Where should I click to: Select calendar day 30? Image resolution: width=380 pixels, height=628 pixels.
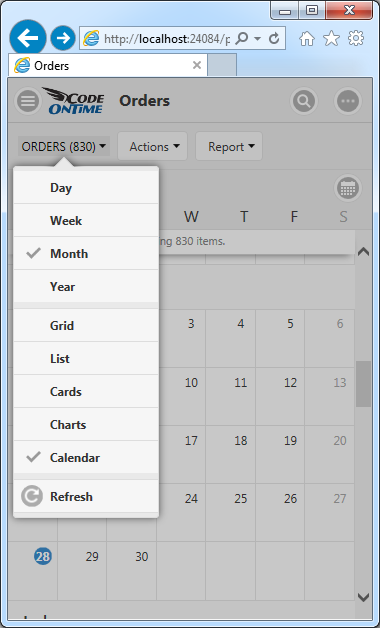point(132,571)
